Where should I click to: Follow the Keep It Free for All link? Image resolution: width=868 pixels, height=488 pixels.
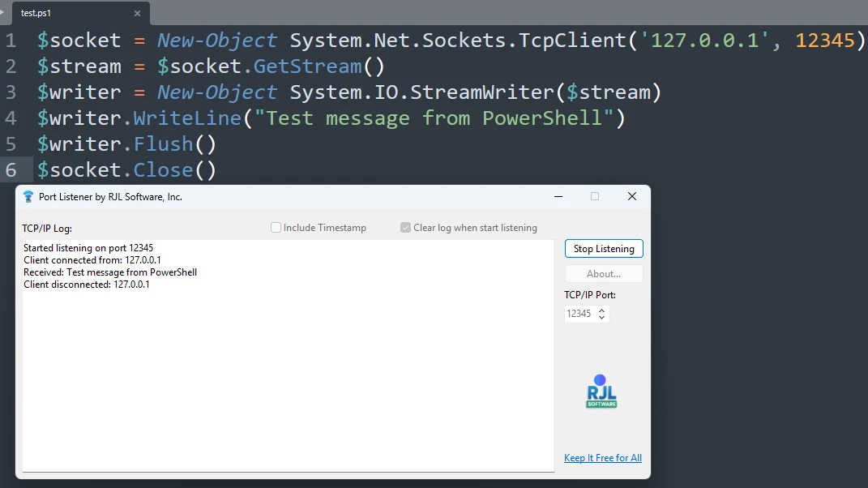tap(603, 457)
